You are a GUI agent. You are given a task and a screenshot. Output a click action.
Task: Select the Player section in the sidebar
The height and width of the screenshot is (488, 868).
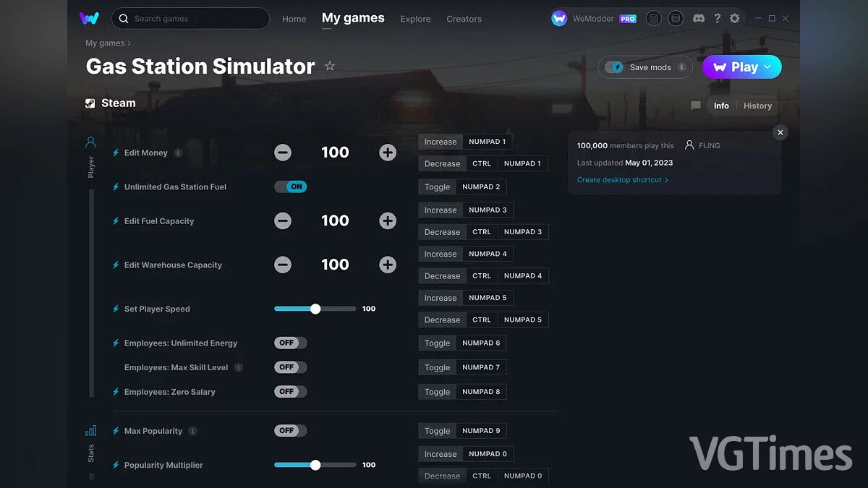(90, 153)
